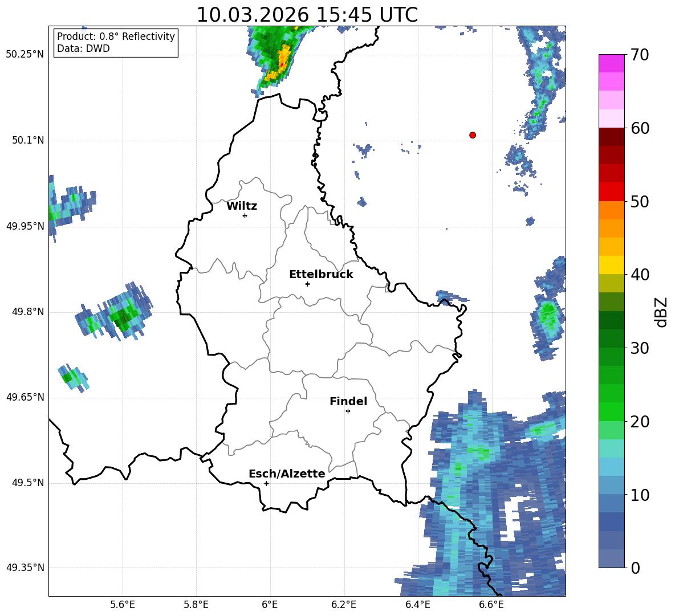Click the yellow 40 dBZ colorbar segment

pos(611,265)
